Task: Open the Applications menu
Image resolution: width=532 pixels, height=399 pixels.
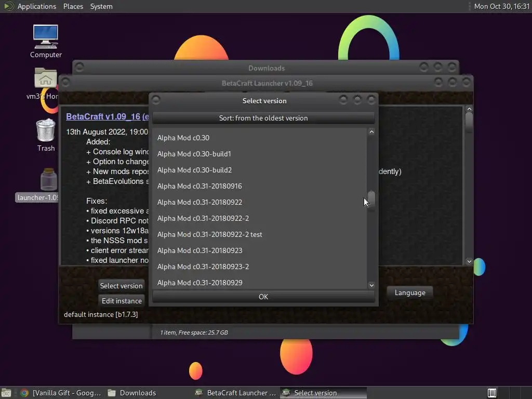Action: (37, 6)
